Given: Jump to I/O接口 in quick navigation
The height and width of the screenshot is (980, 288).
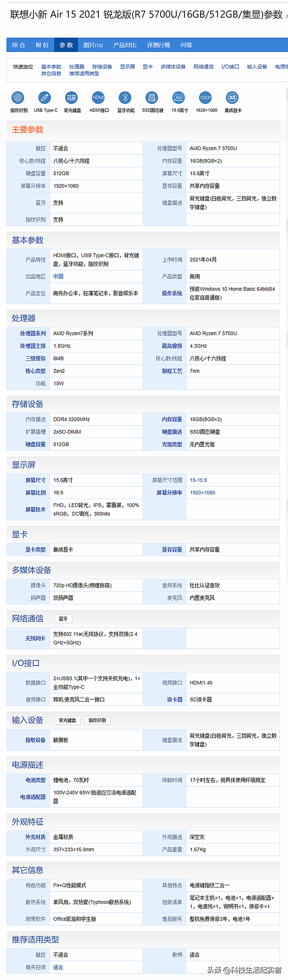Looking at the screenshot, I should pyautogui.click(x=230, y=67).
